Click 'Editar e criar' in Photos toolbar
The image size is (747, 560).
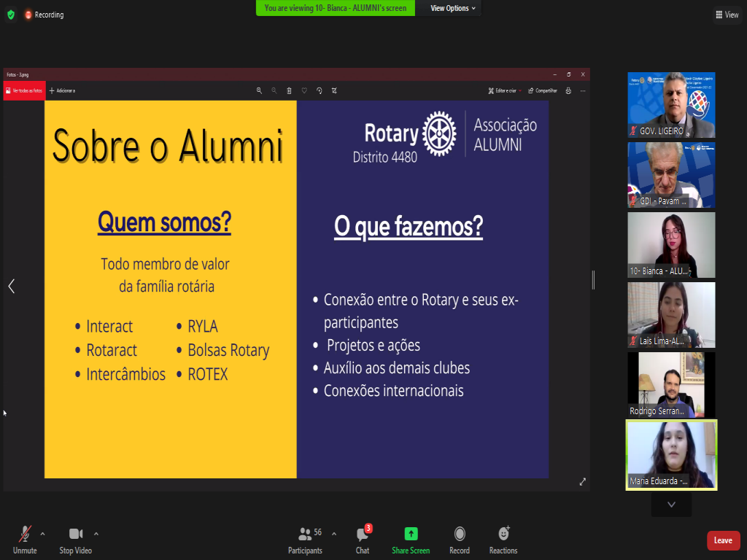click(503, 90)
